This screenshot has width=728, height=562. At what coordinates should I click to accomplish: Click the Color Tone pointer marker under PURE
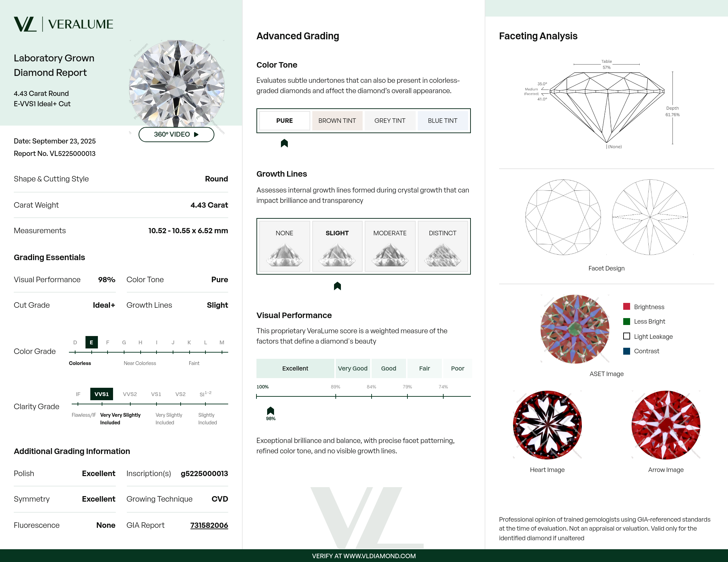click(284, 143)
